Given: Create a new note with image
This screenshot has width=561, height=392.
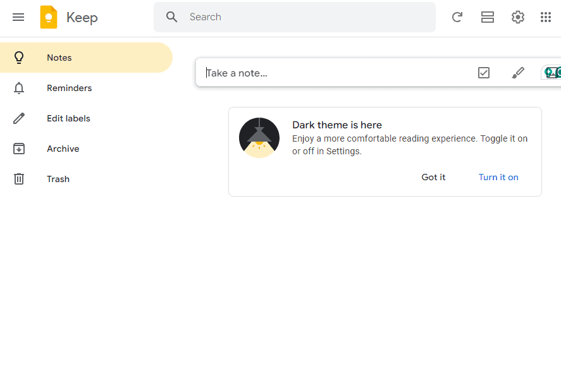Looking at the screenshot, I should pos(552,73).
